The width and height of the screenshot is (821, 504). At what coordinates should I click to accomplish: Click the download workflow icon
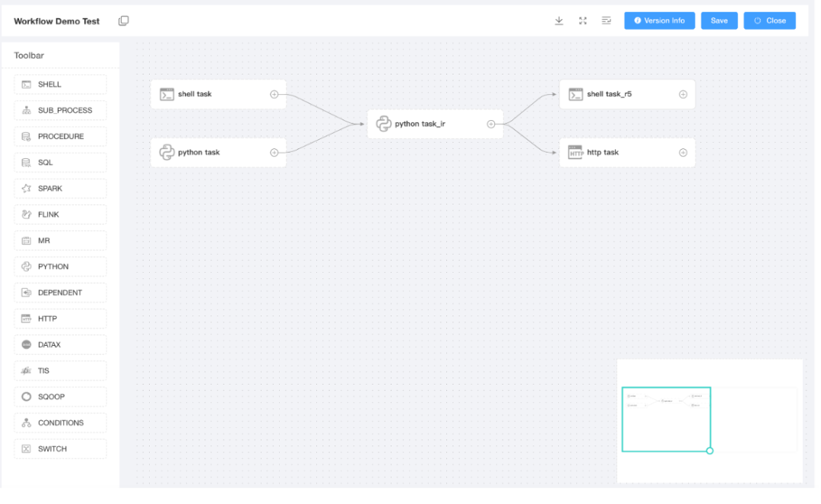click(x=559, y=21)
